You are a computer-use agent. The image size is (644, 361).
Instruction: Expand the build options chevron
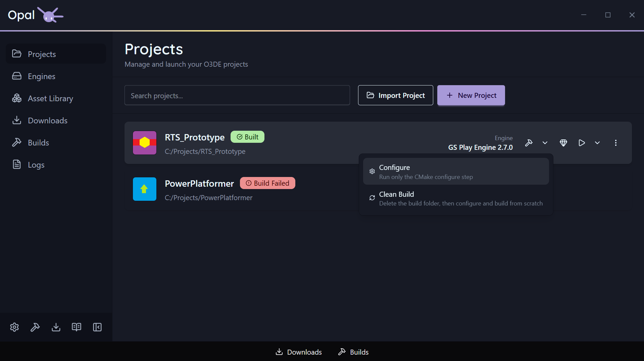[545, 143]
